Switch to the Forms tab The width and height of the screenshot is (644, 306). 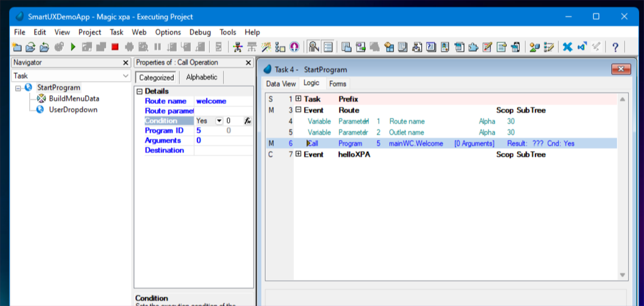point(338,83)
